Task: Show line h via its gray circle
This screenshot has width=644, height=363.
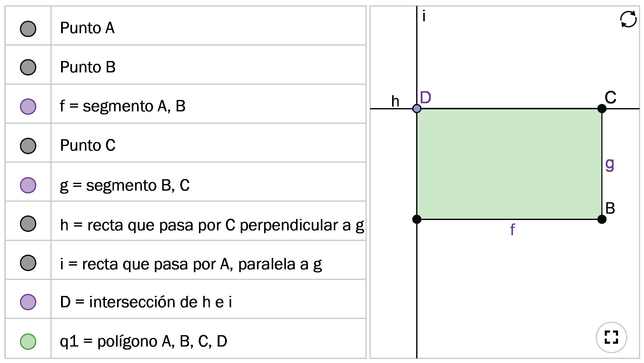Action: coord(28,224)
